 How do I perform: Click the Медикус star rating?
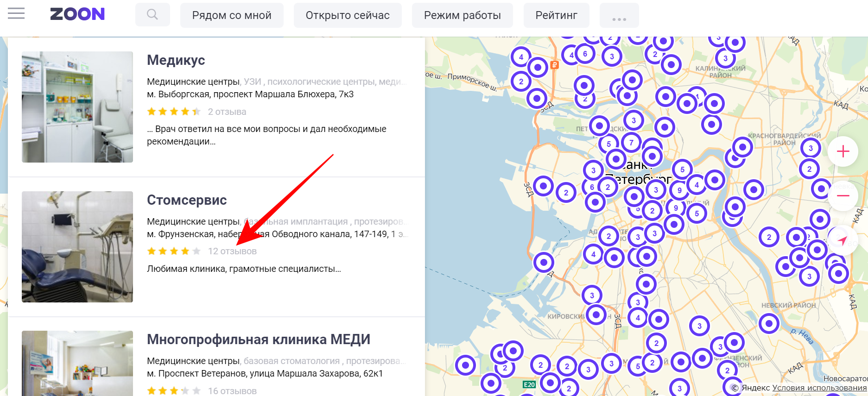[174, 112]
